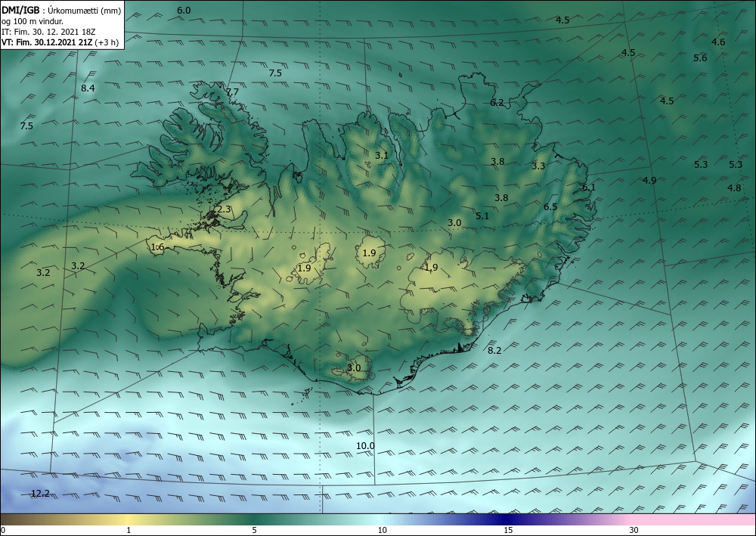Click the title line "DMI/IGB : Úrkomumætti (mm)"
The image size is (756, 536).
point(61,10)
